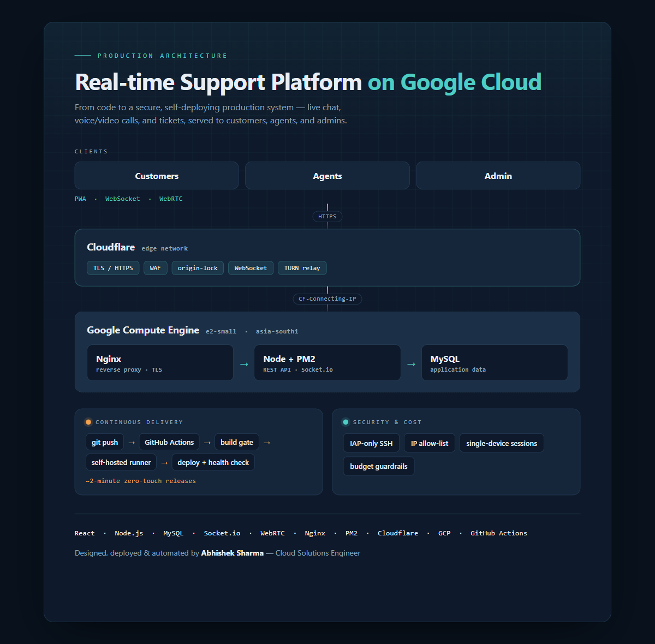The image size is (655, 644).
Task: Select the origin-lock chip
Action: click(198, 268)
